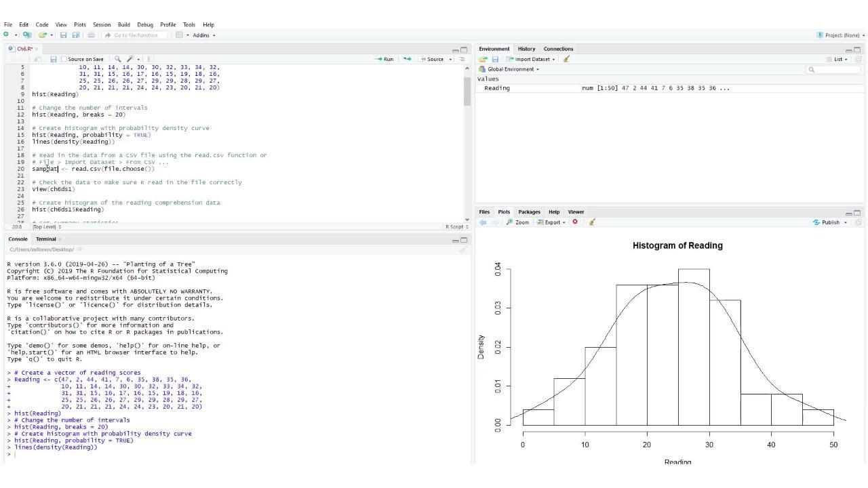Open the Session menu

coord(102,24)
